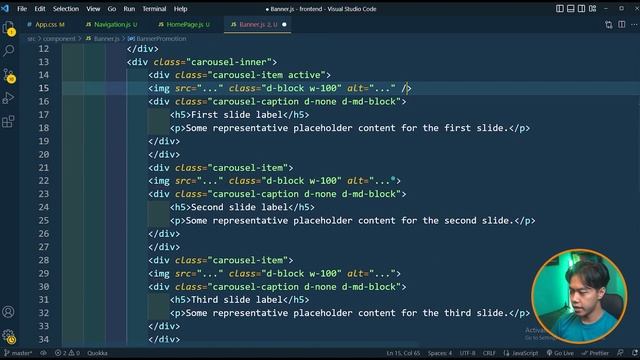Open the notifications bell icon
Viewport: 640px width, 360px height.
coord(634,353)
